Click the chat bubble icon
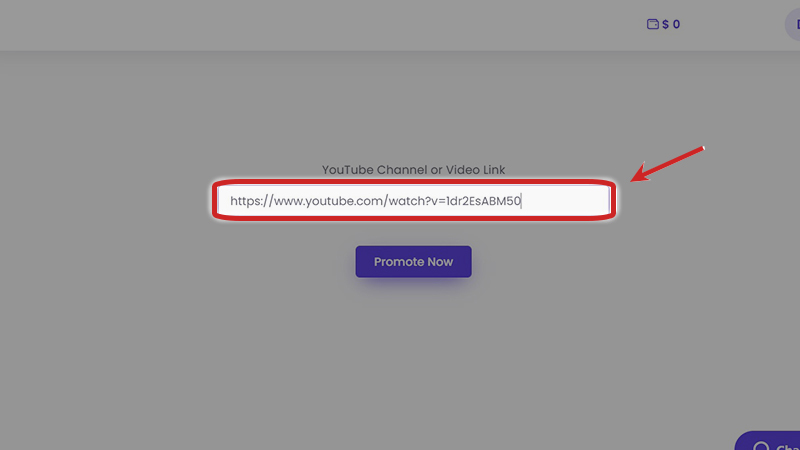This screenshot has height=450, width=800. tap(760, 447)
